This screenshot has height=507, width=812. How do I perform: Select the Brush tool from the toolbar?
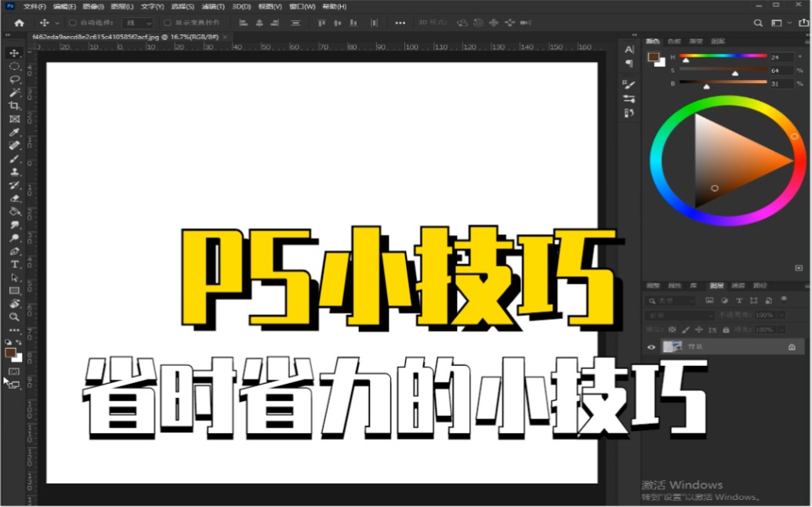[13, 158]
